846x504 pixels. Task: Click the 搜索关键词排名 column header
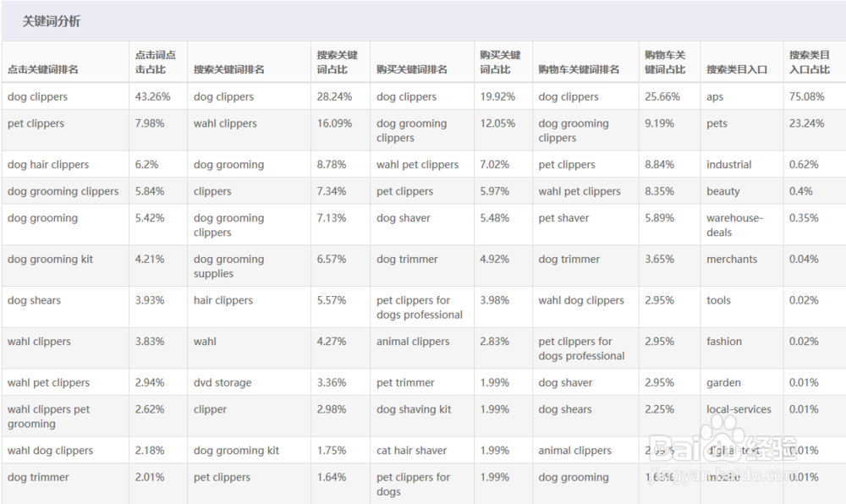coord(228,69)
